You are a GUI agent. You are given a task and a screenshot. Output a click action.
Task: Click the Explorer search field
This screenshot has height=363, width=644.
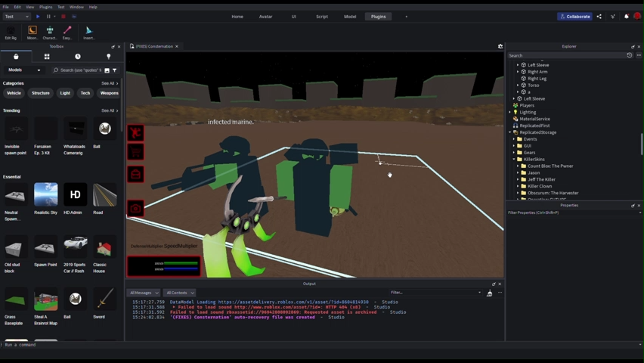(566, 55)
